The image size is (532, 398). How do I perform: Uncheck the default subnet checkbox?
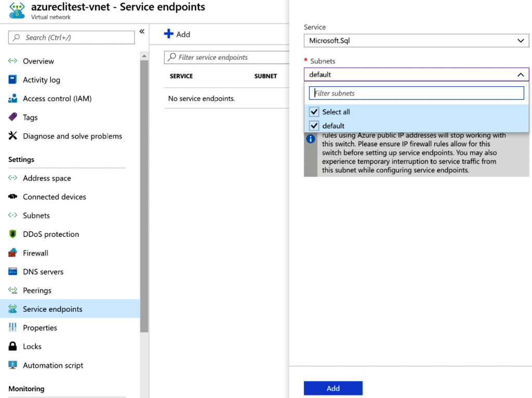(314, 126)
